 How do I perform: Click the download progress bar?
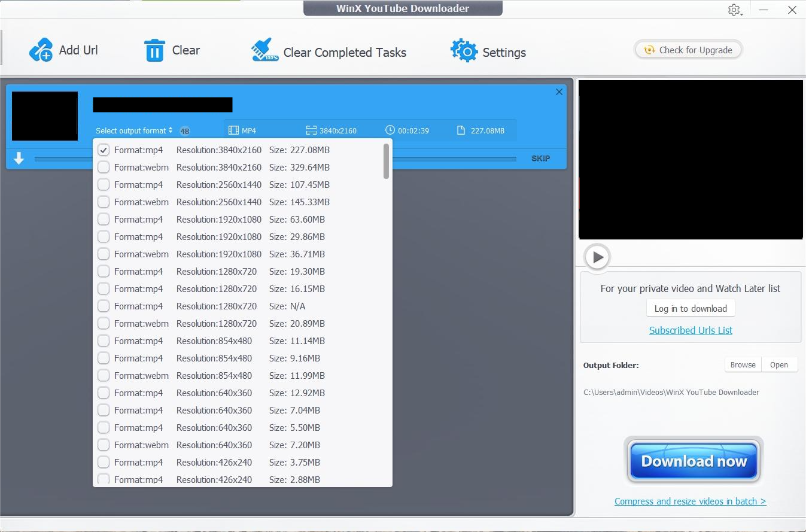coord(455,159)
